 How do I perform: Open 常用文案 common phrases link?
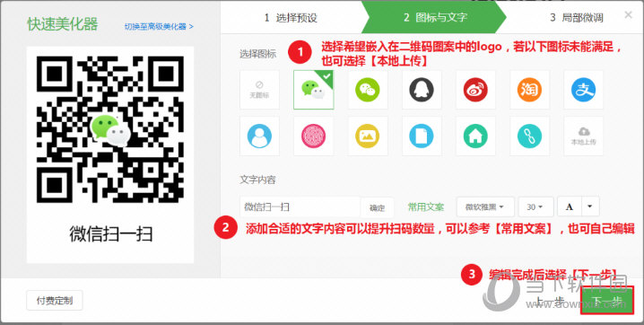point(426,207)
